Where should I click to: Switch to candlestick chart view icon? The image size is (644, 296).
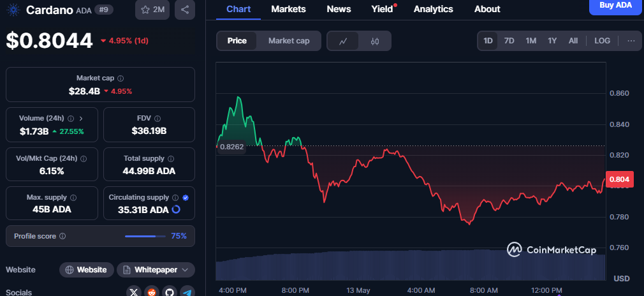click(x=374, y=41)
